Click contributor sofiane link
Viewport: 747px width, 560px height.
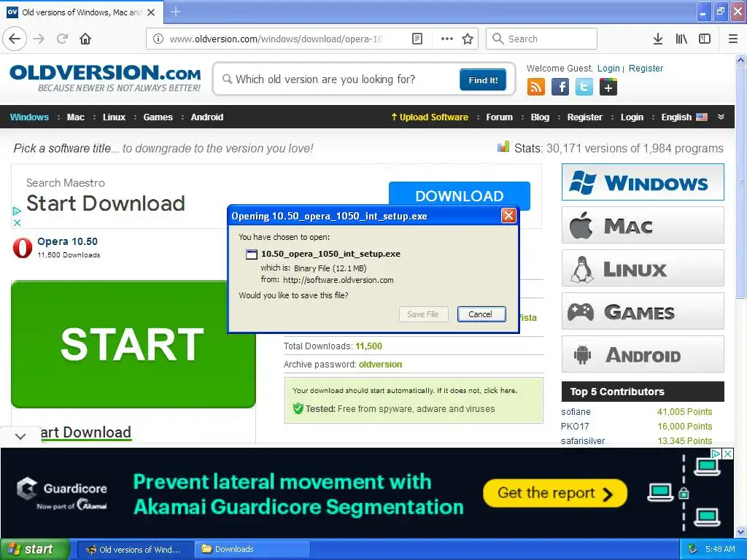(x=576, y=412)
